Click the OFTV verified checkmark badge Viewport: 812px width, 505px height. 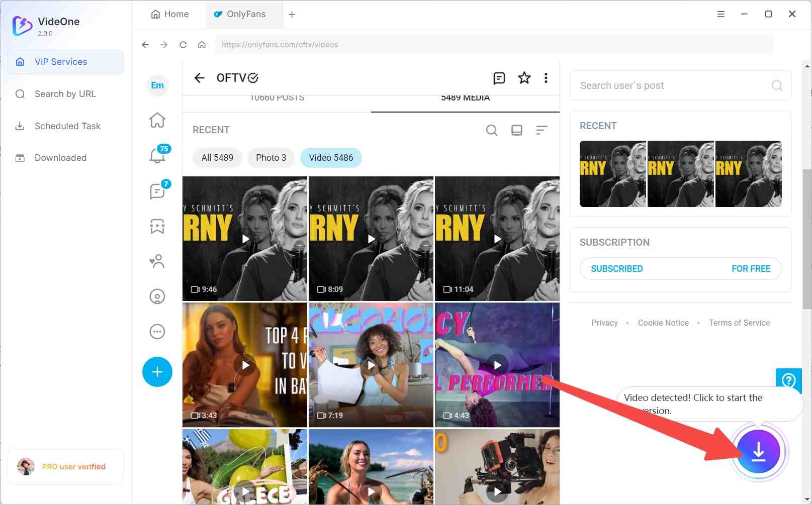pos(253,78)
